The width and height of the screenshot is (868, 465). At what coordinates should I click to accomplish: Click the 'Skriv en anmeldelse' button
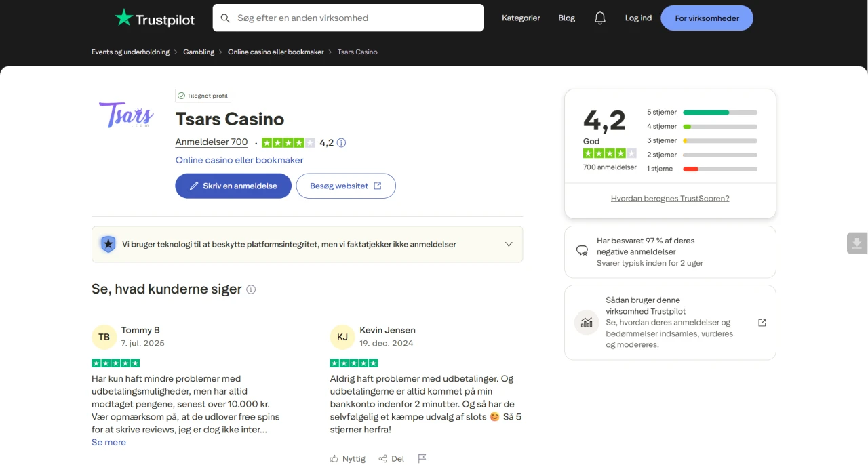233,185
